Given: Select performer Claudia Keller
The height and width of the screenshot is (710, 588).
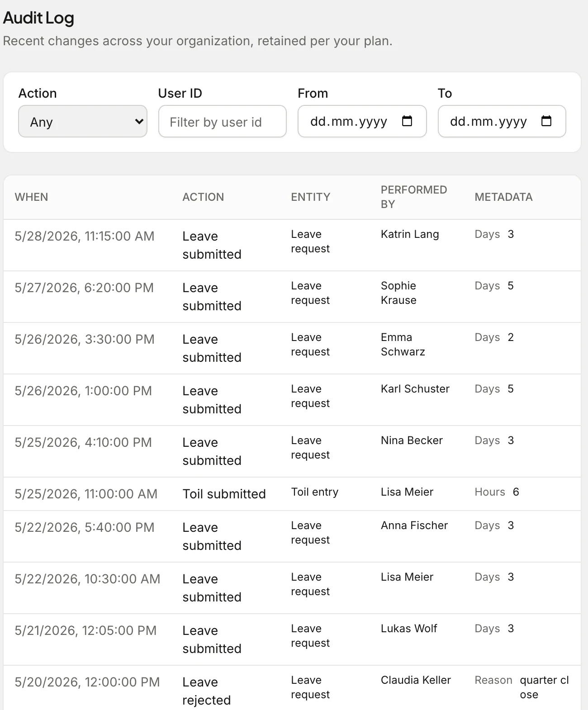Looking at the screenshot, I should click(x=416, y=680).
